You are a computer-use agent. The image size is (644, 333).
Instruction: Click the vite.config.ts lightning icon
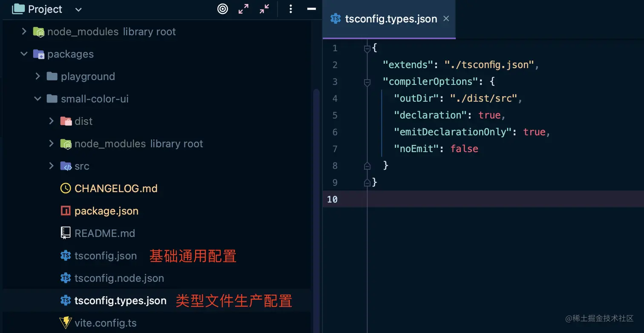66,323
